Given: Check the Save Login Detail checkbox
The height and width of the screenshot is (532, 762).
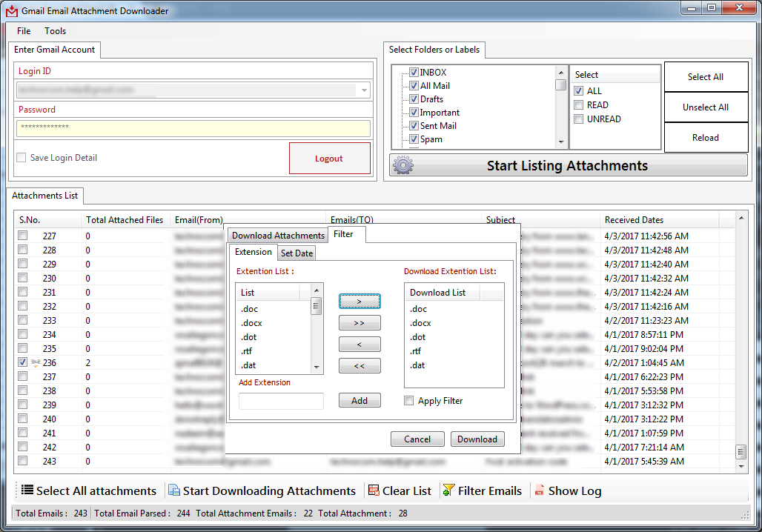Looking at the screenshot, I should [21, 157].
